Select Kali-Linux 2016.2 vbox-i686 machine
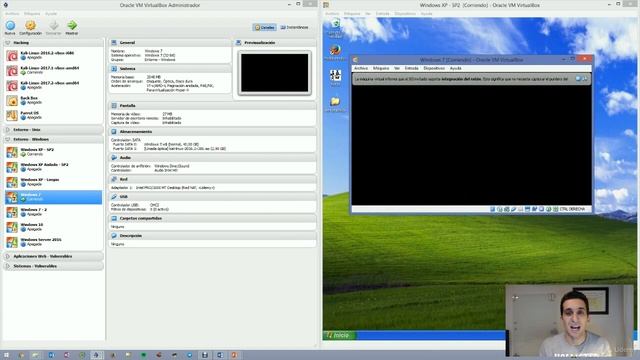This screenshot has height=360, width=640. [53, 55]
